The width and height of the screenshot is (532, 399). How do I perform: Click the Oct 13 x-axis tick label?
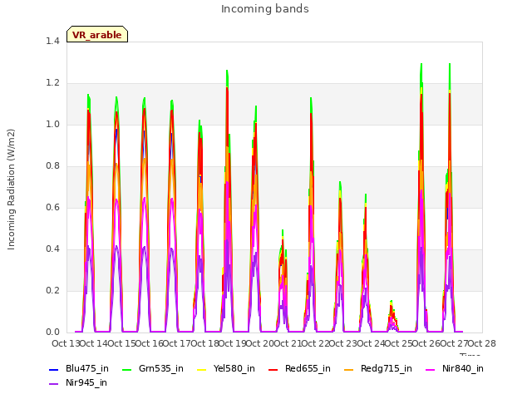[x=66, y=343]
